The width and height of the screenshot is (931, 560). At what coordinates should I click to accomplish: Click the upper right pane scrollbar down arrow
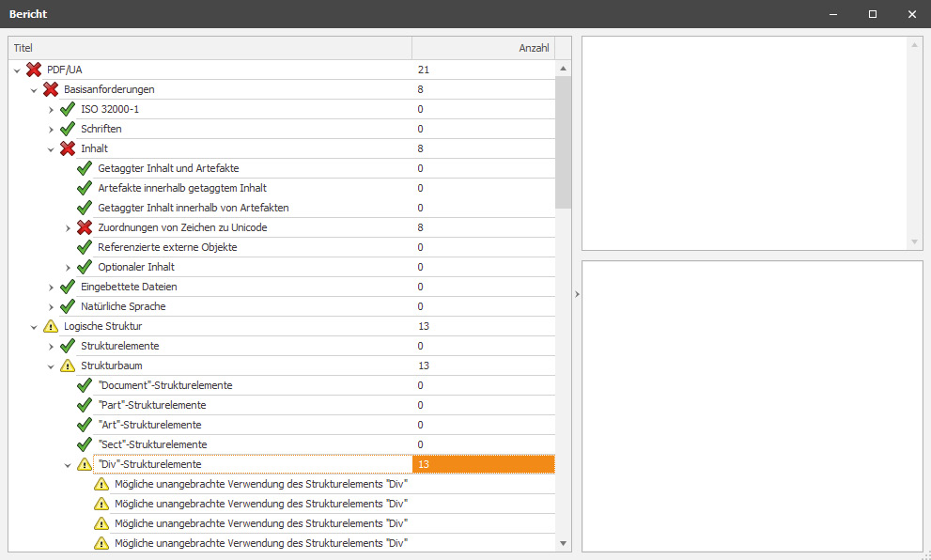[x=914, y=242]
